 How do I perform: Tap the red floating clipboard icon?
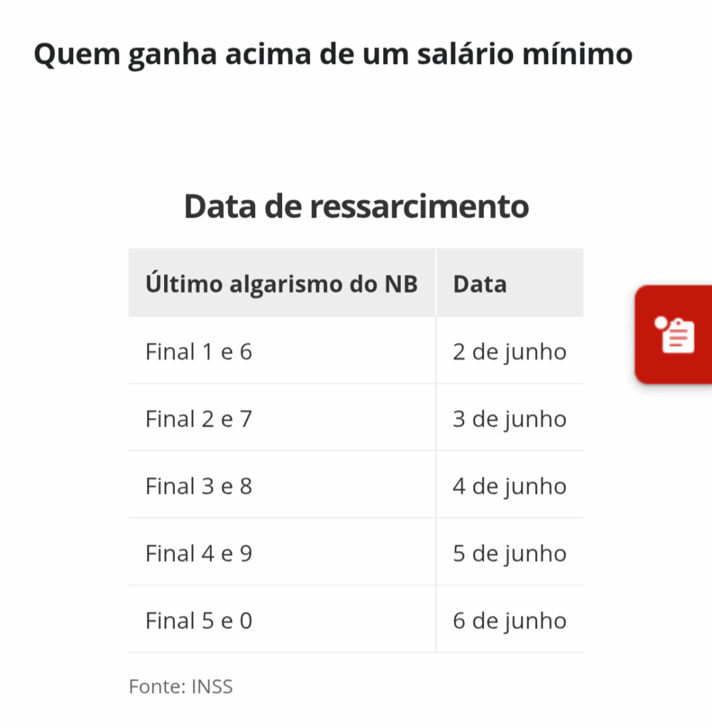674,335
